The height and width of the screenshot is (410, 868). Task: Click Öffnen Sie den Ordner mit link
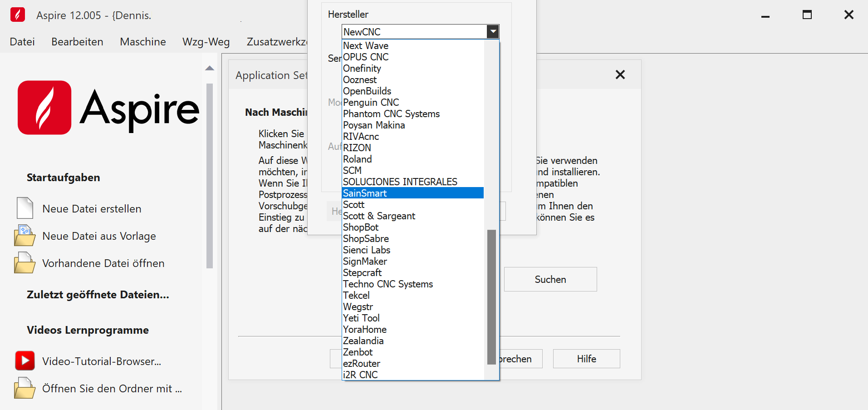point(112,389)
